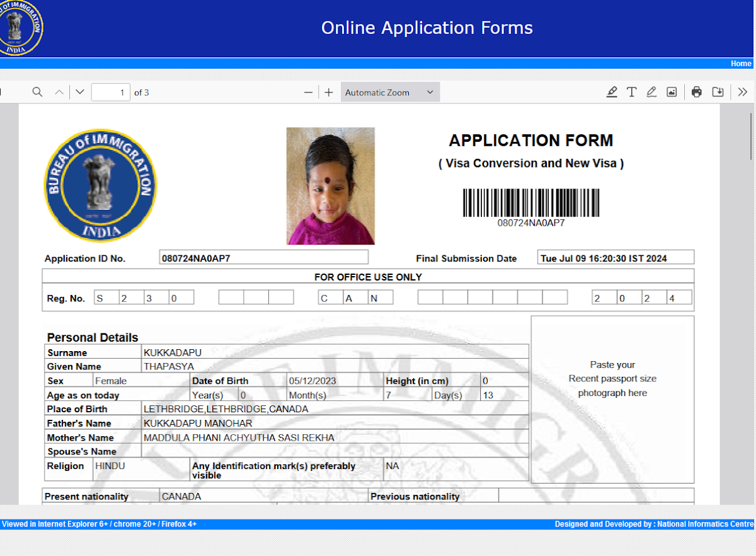The height and width of the screenshot is (556, 756).
Task: Click the surname KUKKADAPU
Action: (x=173, y=352)
